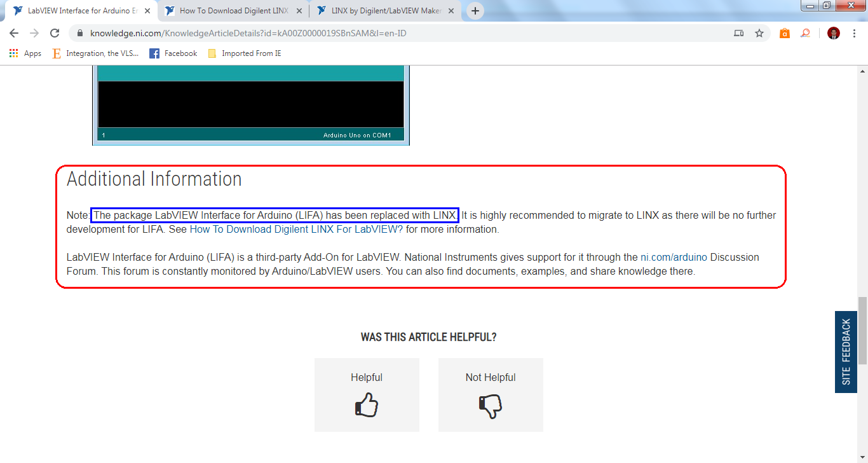Viewport: 868px width, 463px height.
Task: Close the LINX by Digilent/LabVIEW Maker tab
Action: click(450, 11)
